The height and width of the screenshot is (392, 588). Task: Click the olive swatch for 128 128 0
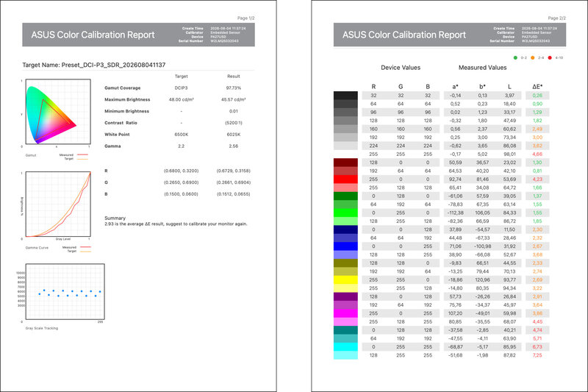tap(345, 263)
